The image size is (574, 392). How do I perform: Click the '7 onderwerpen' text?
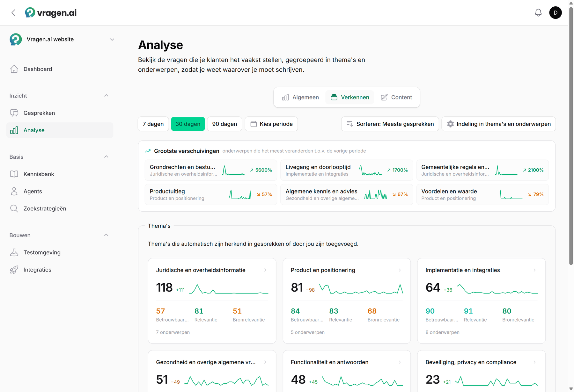tap(173, 332)
